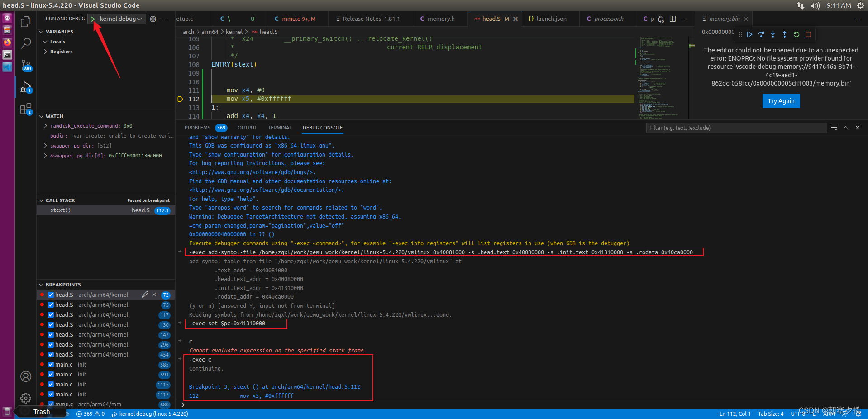Open the Source Control view showing 881 changes
The width and height of the screenshot is (868, 419).
point(26,65)
